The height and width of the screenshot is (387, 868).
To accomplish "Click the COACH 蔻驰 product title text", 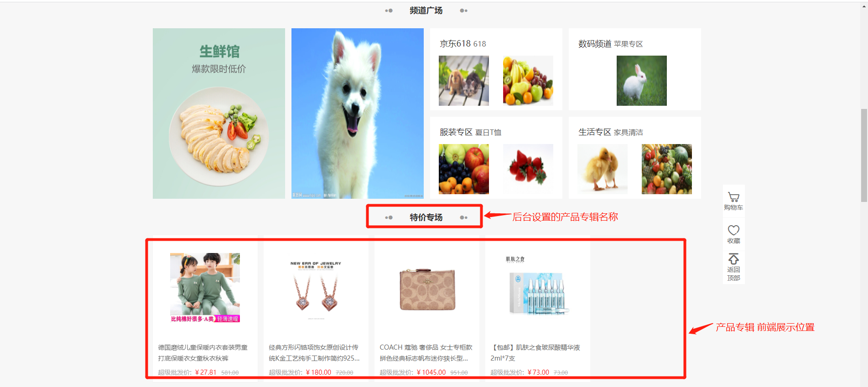I will [426, 353].
